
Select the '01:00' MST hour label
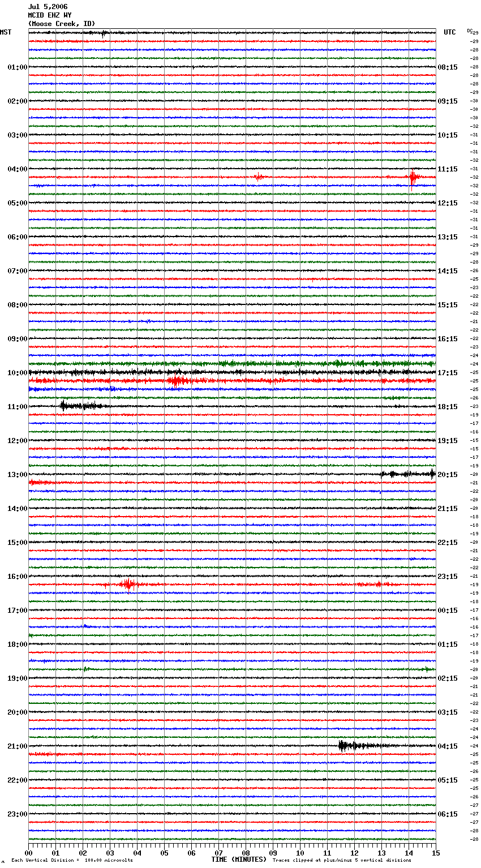click(x=18, y=67)
